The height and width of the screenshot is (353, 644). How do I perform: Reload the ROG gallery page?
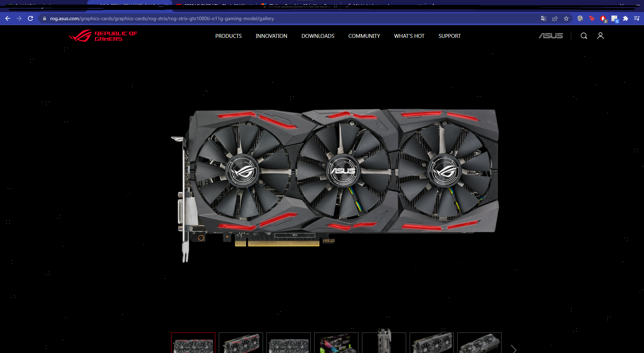30,18
